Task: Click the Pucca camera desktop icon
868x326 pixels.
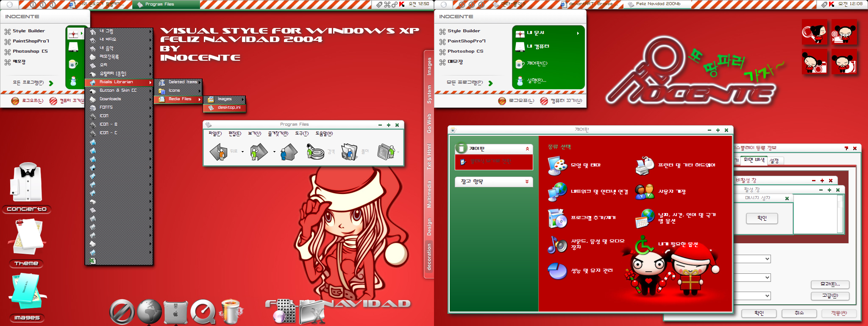Action: point(814,62)
